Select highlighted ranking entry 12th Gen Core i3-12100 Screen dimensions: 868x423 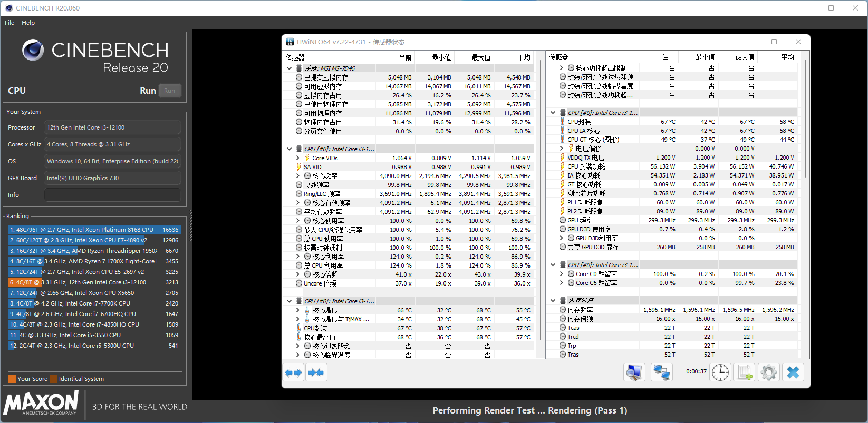[94, 282]
